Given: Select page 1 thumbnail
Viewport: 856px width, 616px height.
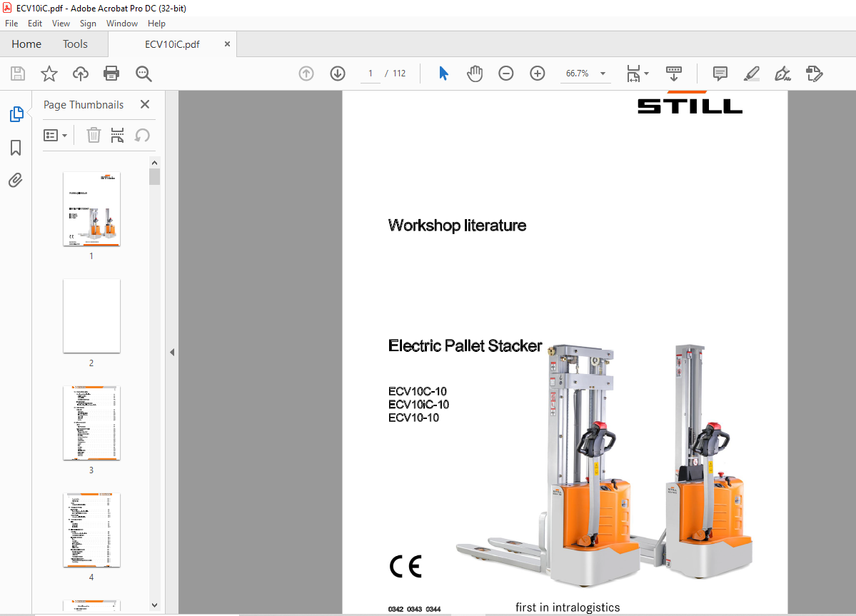Looking at the screenshot, I should click(91, 209).
